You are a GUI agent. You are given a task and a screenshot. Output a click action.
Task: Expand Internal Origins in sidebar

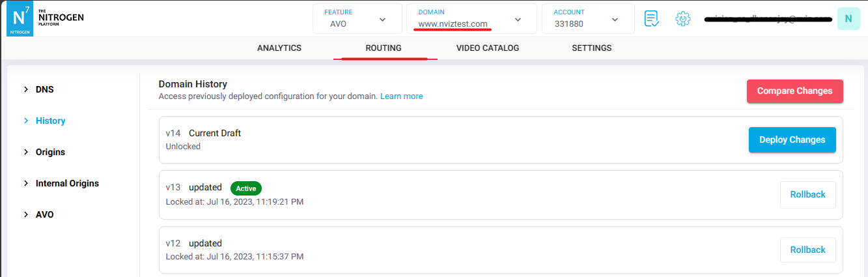(x=67, y=183)
